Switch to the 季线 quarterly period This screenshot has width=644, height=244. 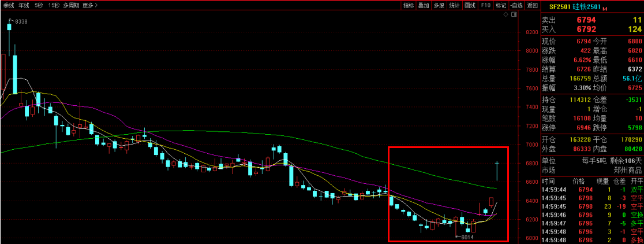coord(8,5)
